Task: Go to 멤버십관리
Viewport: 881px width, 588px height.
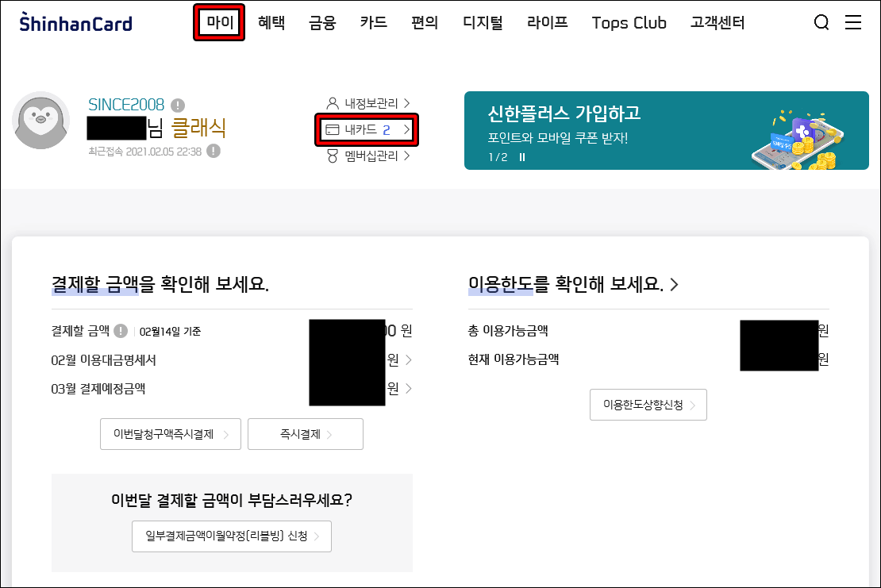Action: (x=368, y=156)
